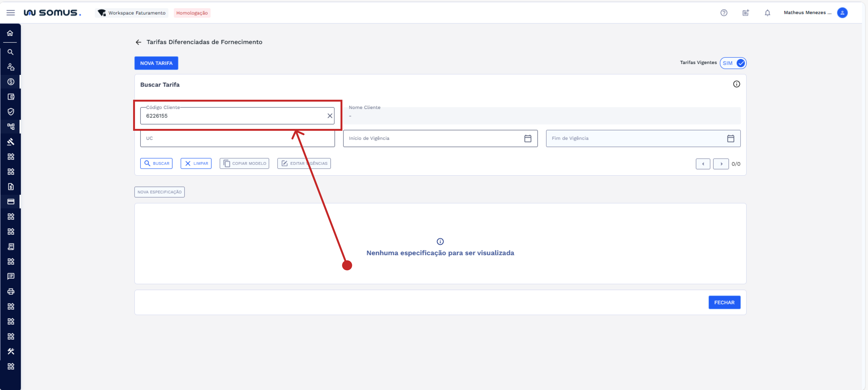Image resolution: width=868 pixels, height=390 pixels.
Task: Click the sidebar search magnifier icon
Action: 10,52
